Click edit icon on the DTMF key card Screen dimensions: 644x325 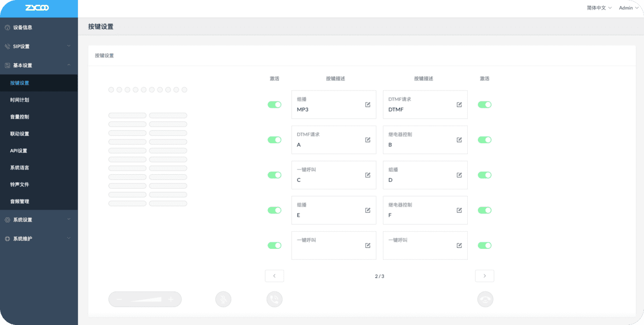pyautogui.click(x=459, y=105)
